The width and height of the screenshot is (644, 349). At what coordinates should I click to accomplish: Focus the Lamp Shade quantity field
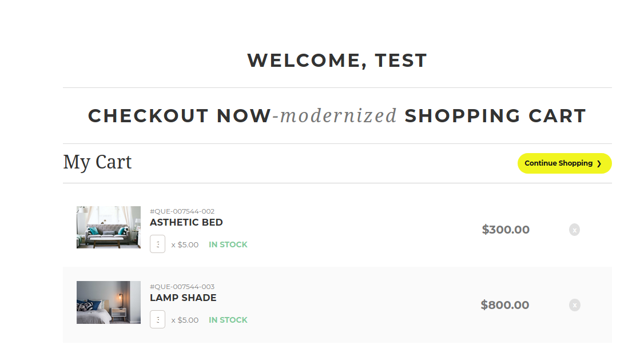(157, 319)
